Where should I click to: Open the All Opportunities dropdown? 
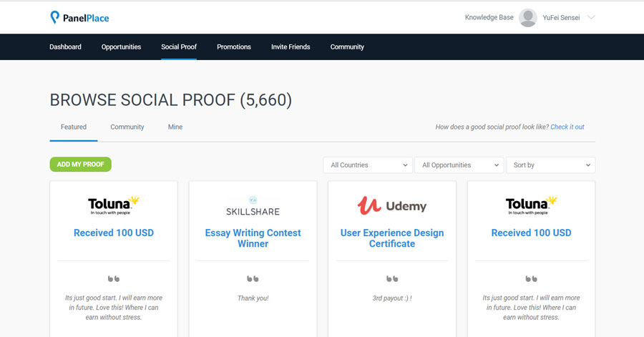click(x=459, y=165)
